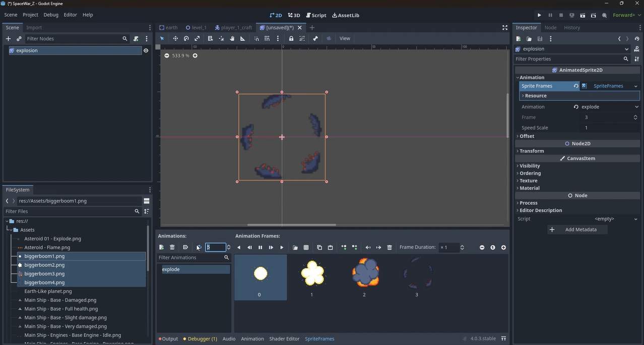The image size is (644, 345).
Task: Open the Project menu
Action: point(30,15)
